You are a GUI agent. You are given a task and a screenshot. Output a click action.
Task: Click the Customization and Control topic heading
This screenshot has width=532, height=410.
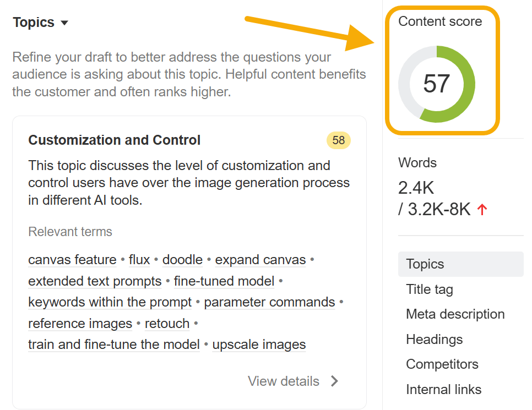(x=115, y=140)
